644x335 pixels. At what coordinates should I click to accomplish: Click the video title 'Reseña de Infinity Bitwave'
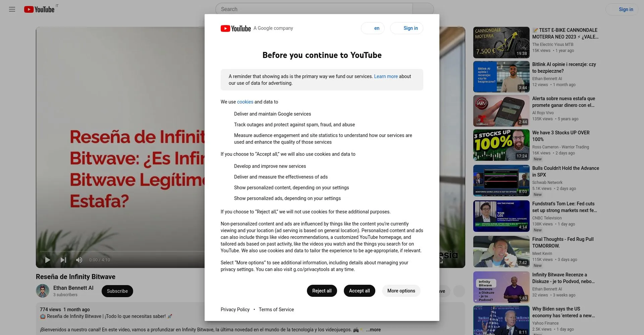tap(75, 277)
